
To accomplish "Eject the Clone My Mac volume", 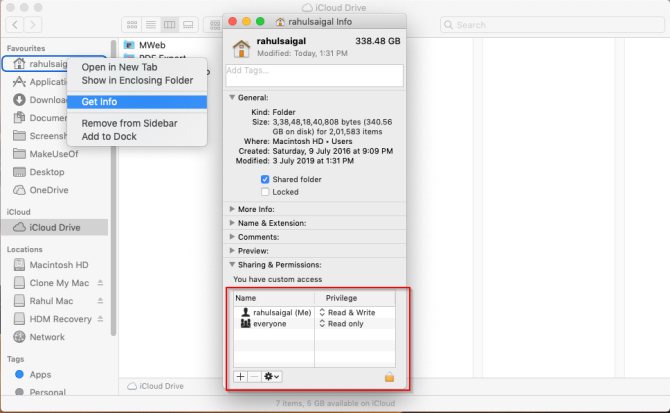I will coord(99,283).
